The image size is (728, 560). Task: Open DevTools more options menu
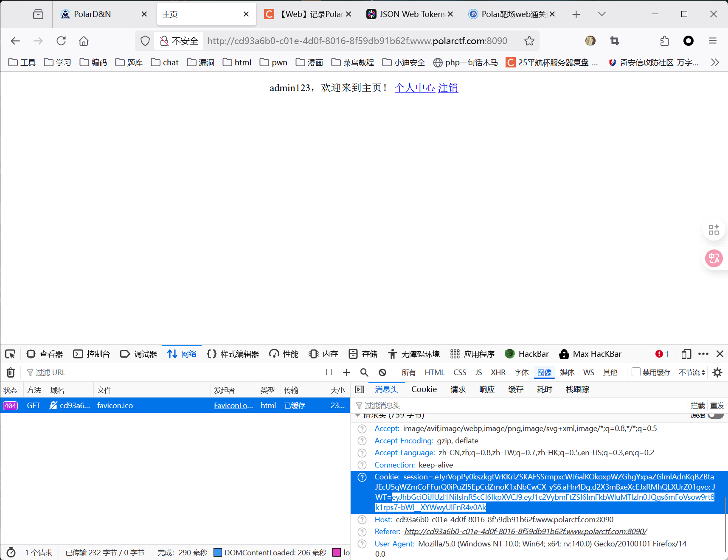tap(703, 354)
